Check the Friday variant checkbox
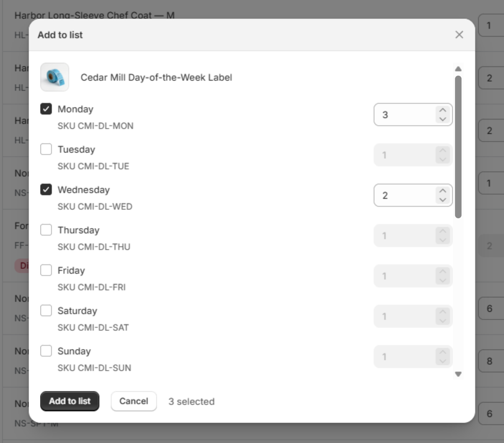The image size is (504, 443). [46, 270]
